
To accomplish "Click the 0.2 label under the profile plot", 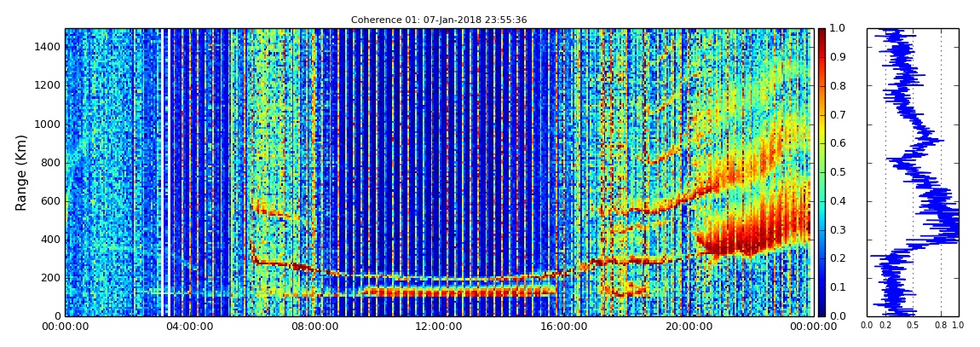I will [x=885, y=326].
